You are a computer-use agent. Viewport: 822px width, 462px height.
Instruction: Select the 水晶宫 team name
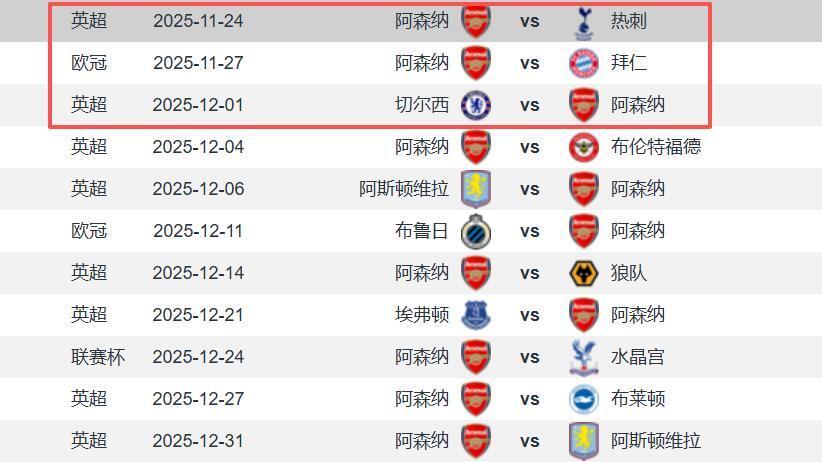point(638,357)
